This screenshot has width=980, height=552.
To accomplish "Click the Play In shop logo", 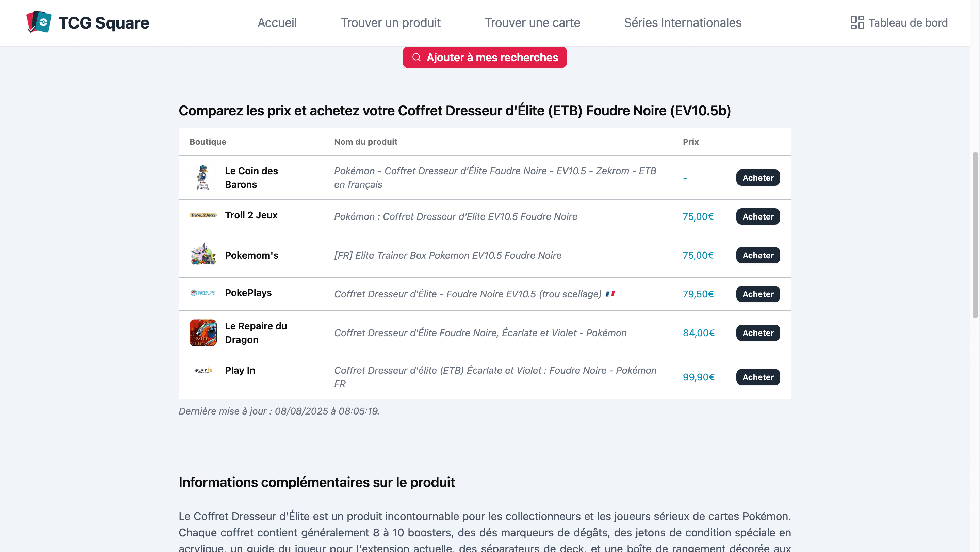I will tap(203, 371).
